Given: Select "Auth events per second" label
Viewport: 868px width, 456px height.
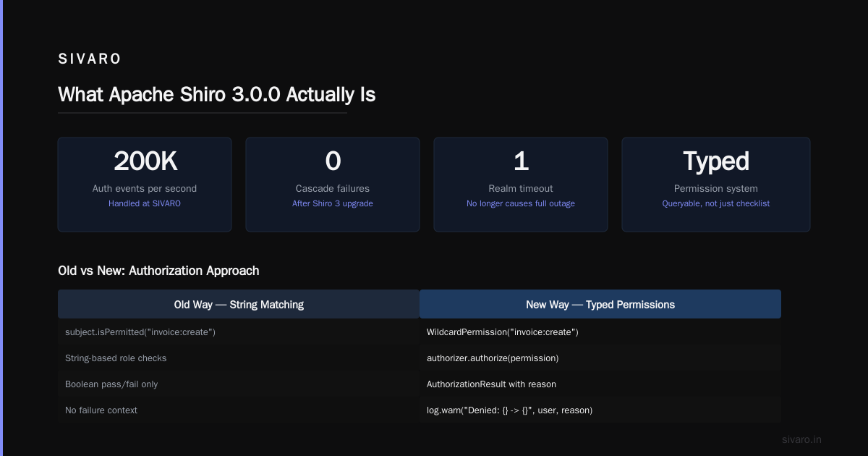Looking at the screenshot, I should tap(145, 188).
